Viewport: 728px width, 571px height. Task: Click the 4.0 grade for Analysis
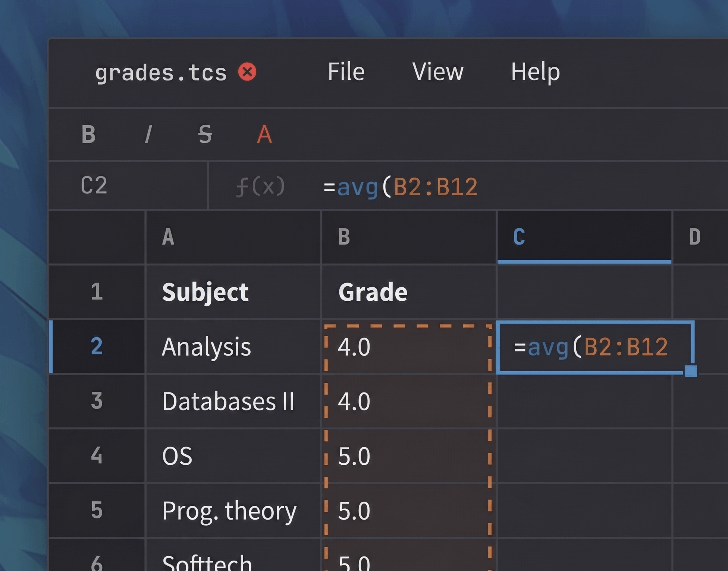409,346
